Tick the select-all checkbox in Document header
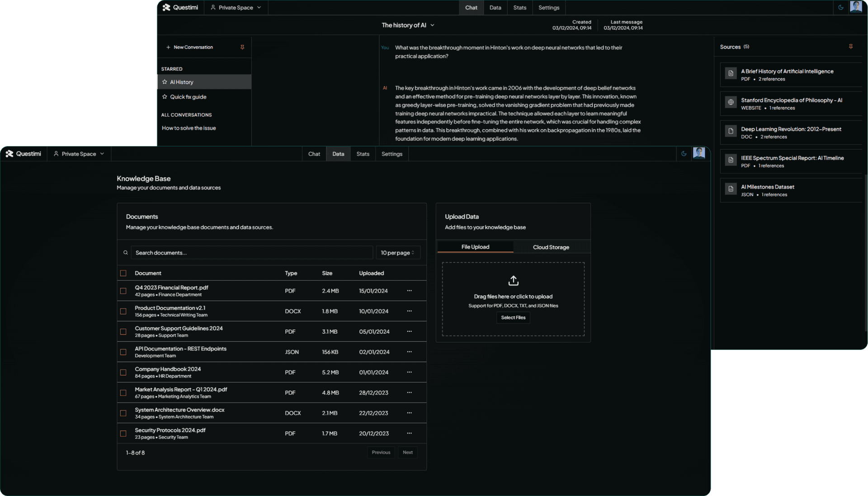 point(123,273)
